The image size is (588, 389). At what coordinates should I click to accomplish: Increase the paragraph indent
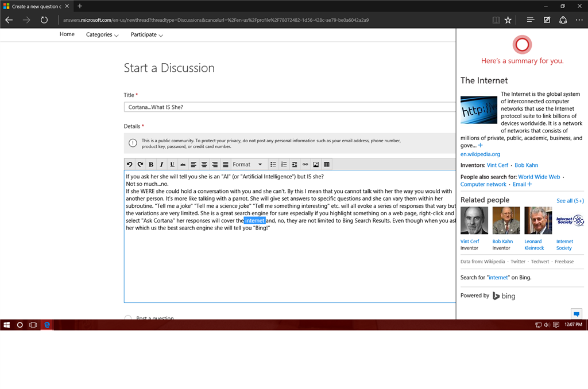[295, 164]
